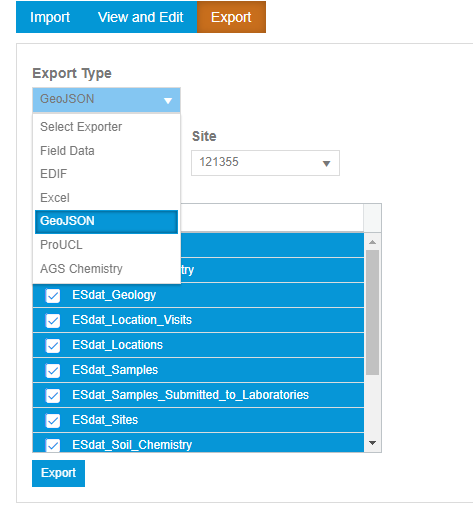Image resolution: width=473 pixels, height=532 pixels.
Task: Toggle ESdat_Location_Visits checkbox
Action: [53, 321]
